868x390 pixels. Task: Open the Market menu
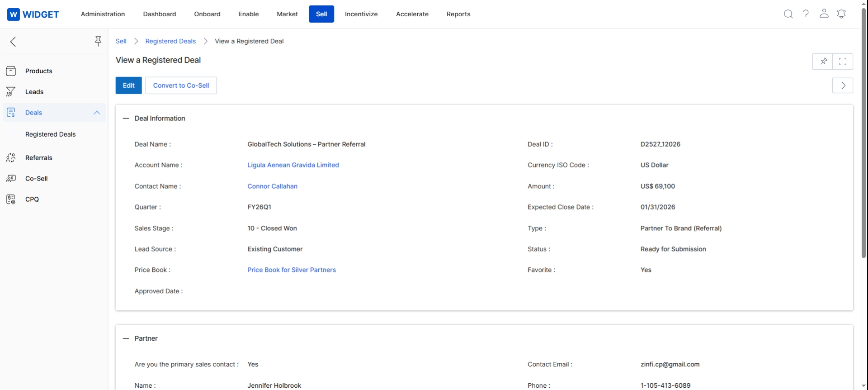pos(288,14)
